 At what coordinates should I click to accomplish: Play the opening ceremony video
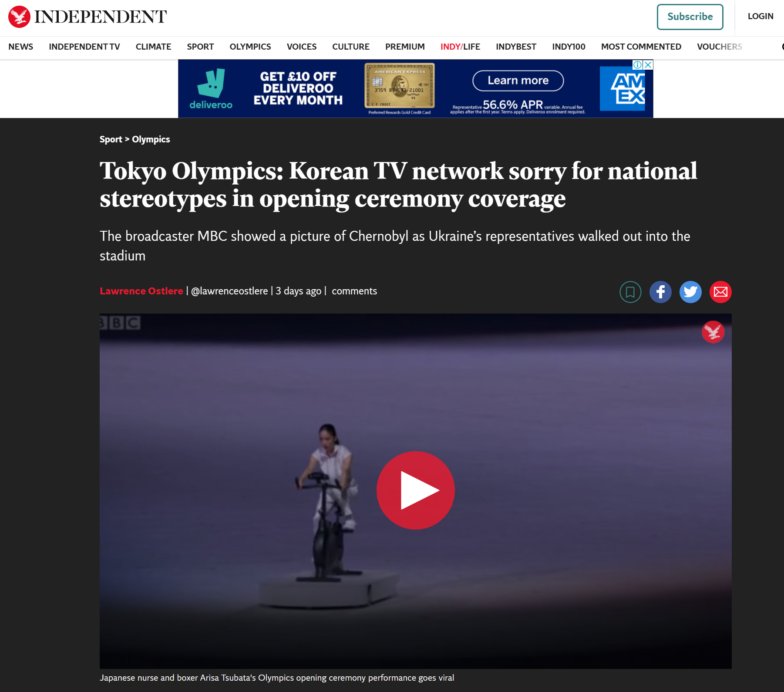pos(415,490)
